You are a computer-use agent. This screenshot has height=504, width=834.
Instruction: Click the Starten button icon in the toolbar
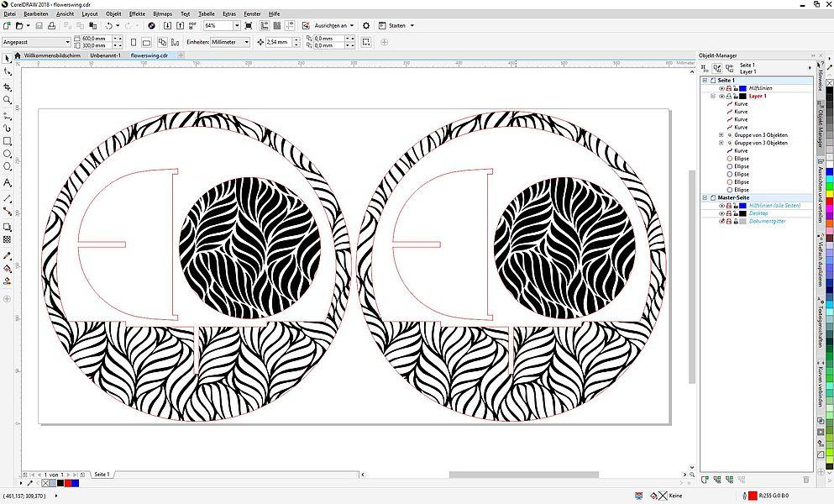click(382, 25)
